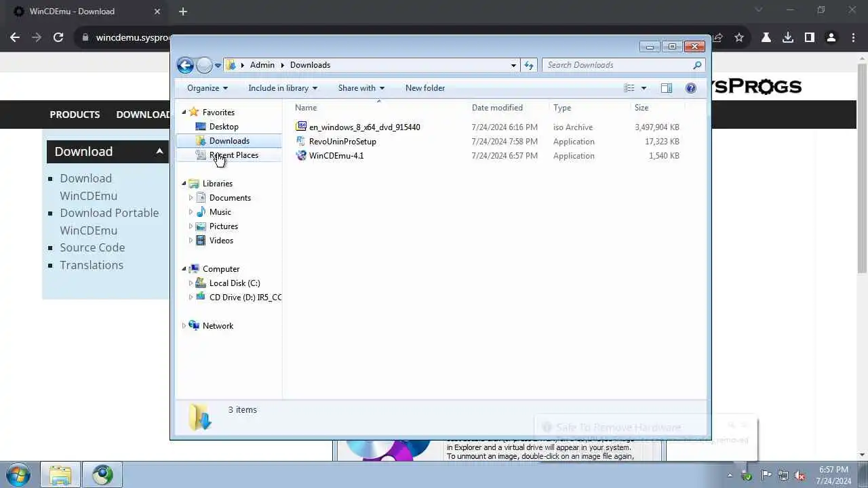
Task: Toggle Chrome side panel icon
Action: [810, 38]
